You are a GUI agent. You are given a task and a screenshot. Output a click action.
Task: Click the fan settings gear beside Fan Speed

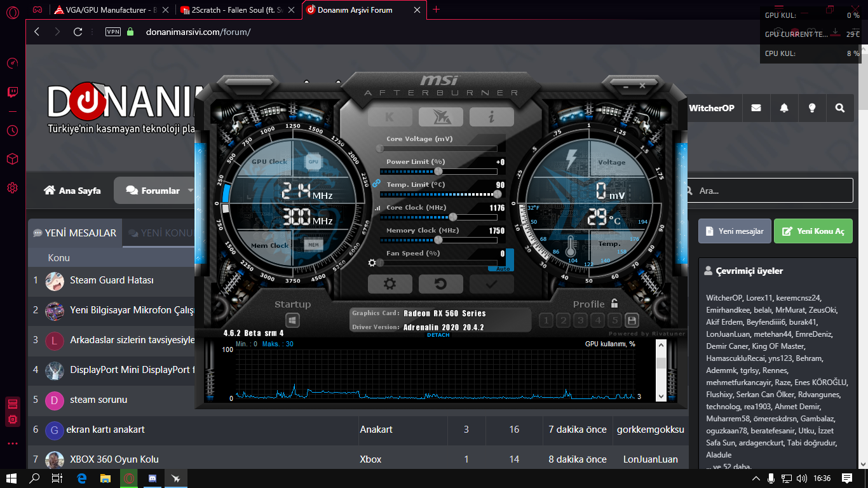tap(372, 262)
